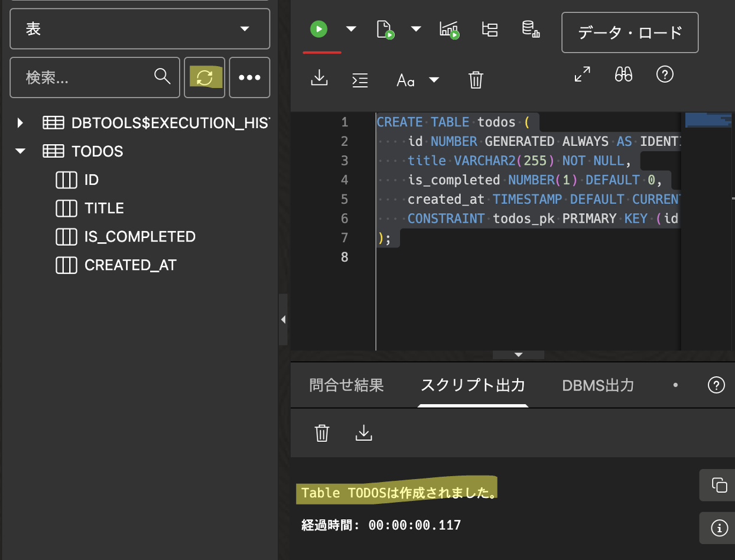The height and width of the screenshot is (560, 735).
Task: Click the download worksheet icon in editor toolbar
Action: coord(319,78)
